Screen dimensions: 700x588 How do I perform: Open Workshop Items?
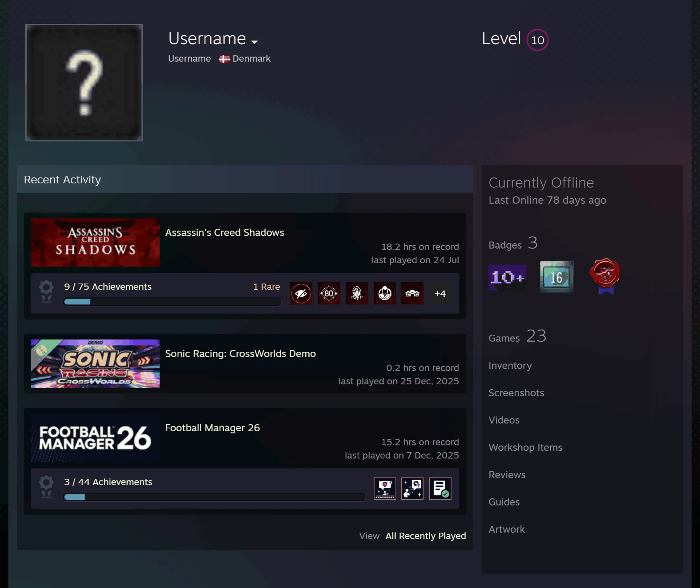pos(525,448)
